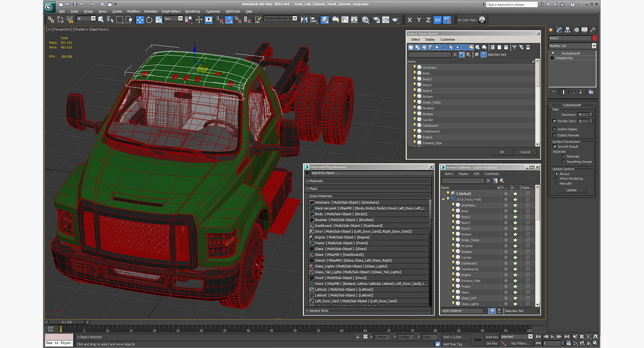Click the Update button in TurboSmooth

coord(571,190)
